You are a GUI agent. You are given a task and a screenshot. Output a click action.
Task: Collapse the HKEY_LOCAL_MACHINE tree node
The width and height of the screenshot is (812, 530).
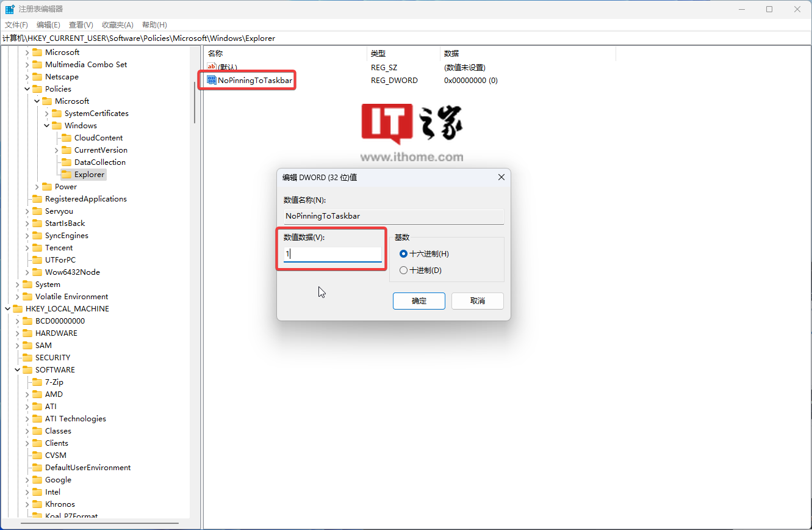[x=8, y=309]
